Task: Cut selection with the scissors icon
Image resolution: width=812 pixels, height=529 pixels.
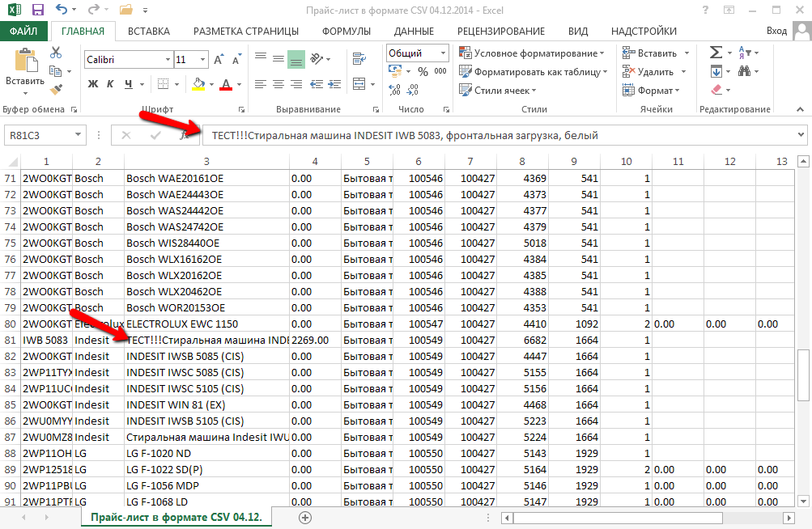Action: pyautogui.click(x=56, y=53)
